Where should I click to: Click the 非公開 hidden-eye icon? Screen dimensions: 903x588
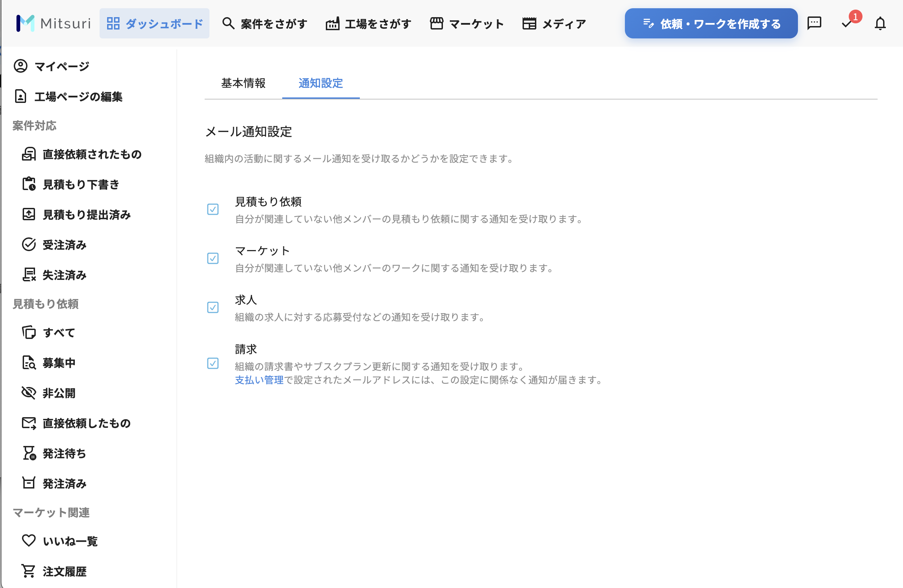click(x=29, y=393)
